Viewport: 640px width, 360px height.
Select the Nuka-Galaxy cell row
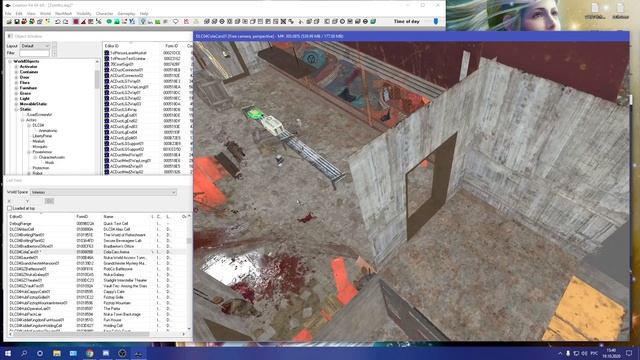[x=97, y=275]
